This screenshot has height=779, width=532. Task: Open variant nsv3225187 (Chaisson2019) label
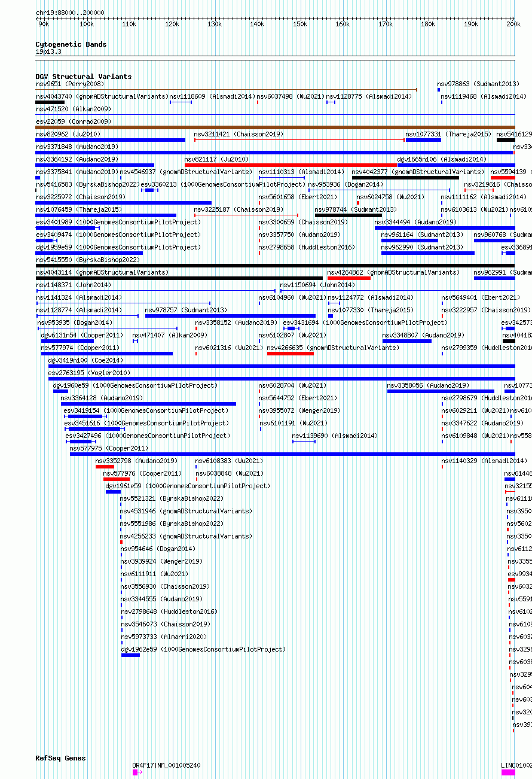239,210
